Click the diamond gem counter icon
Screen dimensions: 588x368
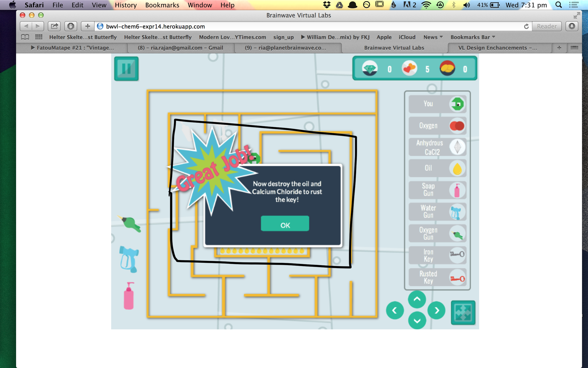coord(370,68)
